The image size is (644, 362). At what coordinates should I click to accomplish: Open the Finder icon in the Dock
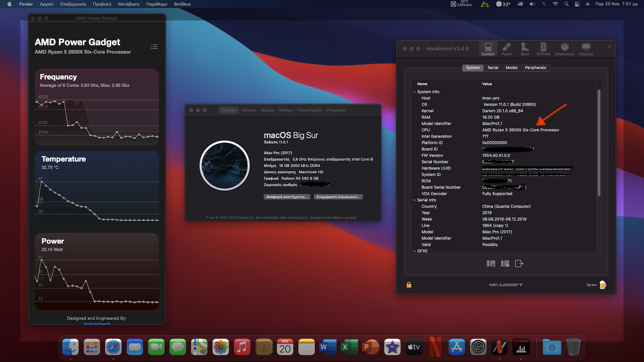70,346
